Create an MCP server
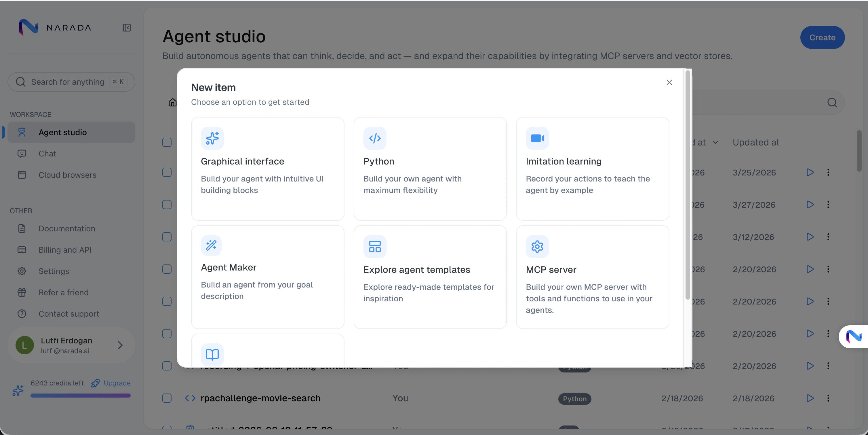868x435 pixels. (592, 277)
